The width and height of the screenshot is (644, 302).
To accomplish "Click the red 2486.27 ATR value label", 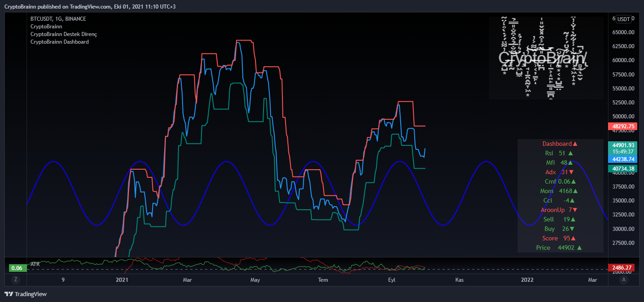I will pos(621,268).
